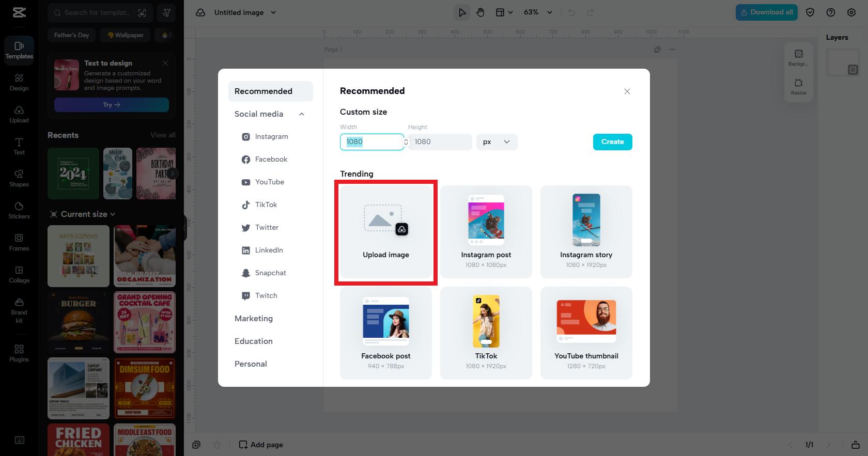This screenshot has width=868, height=456.
Task: Click the Width input field
Action: pyautogui.click(x=371, y=142)
